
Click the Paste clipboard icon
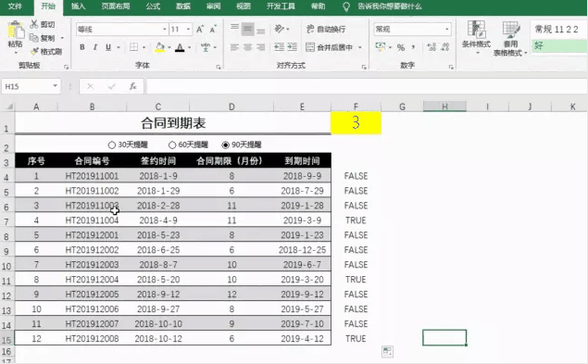(x=15, y=30)
